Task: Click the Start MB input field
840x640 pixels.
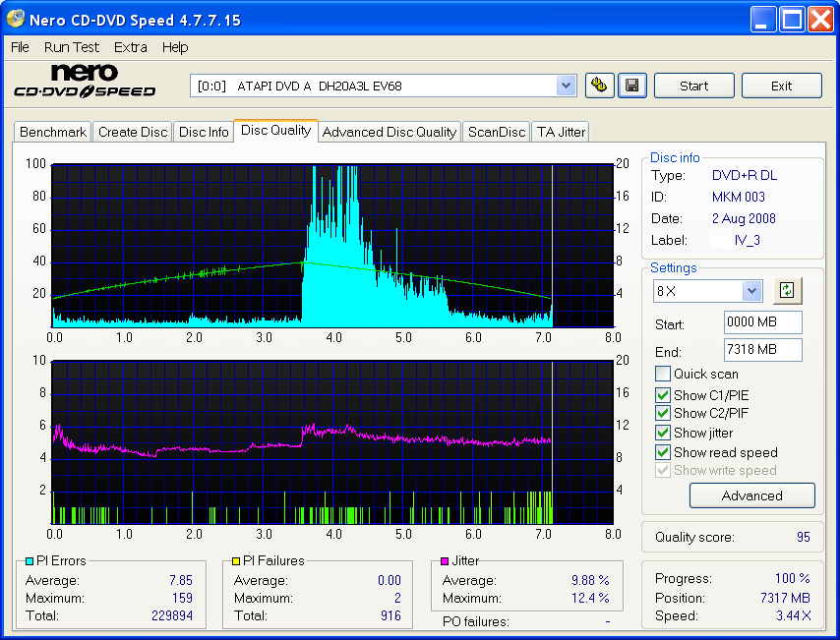Action: tap(762, 321)
